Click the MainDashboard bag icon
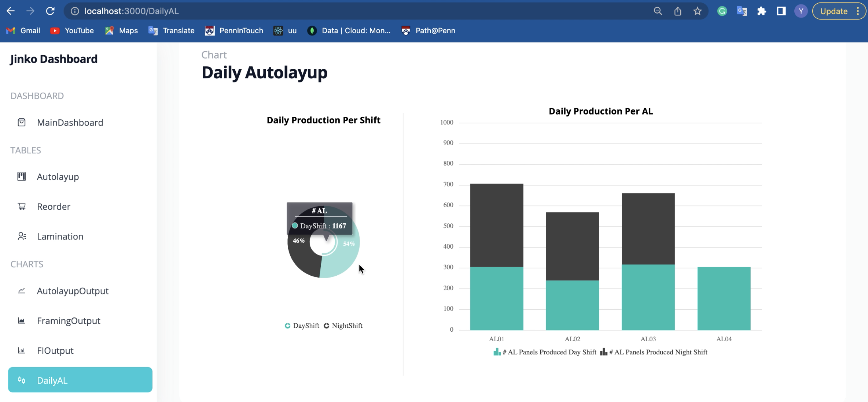Viewport: 868px width, 402px height. pyautogui.click(x=22, y=122)
